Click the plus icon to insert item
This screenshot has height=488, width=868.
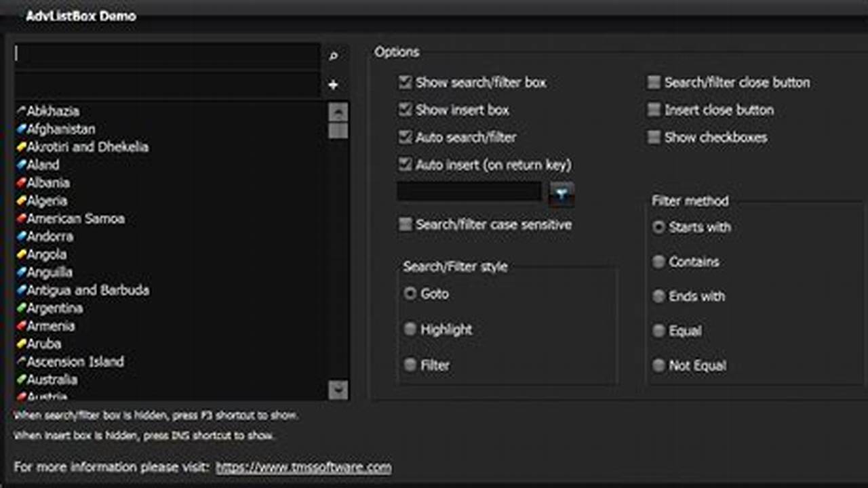coord(333,85)
